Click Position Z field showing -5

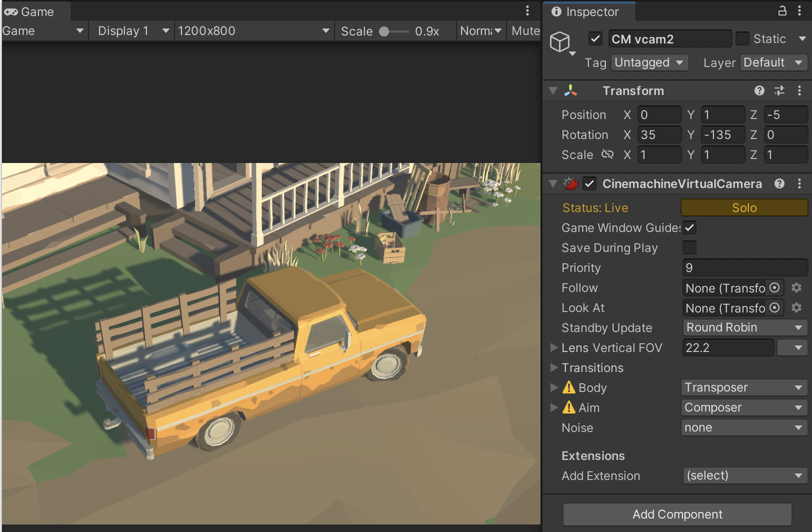point(786,114)
